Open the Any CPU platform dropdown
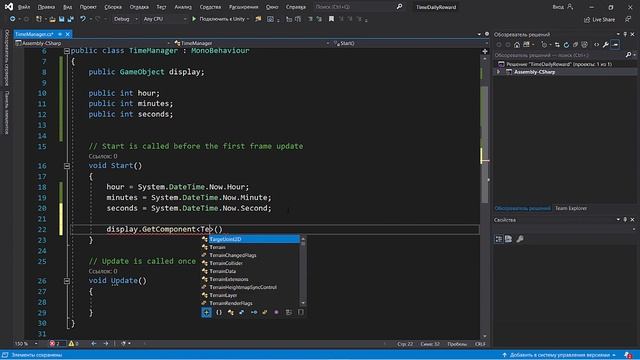The image size is (640, 360). click(164, 19)
